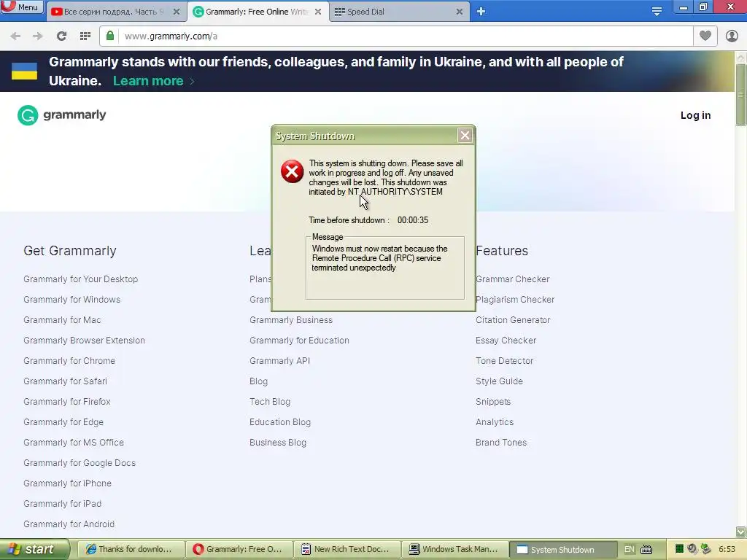This screenshot has width=747, height=560.
Task: Switch to the Grammarly tab
Action: (258, 12)
